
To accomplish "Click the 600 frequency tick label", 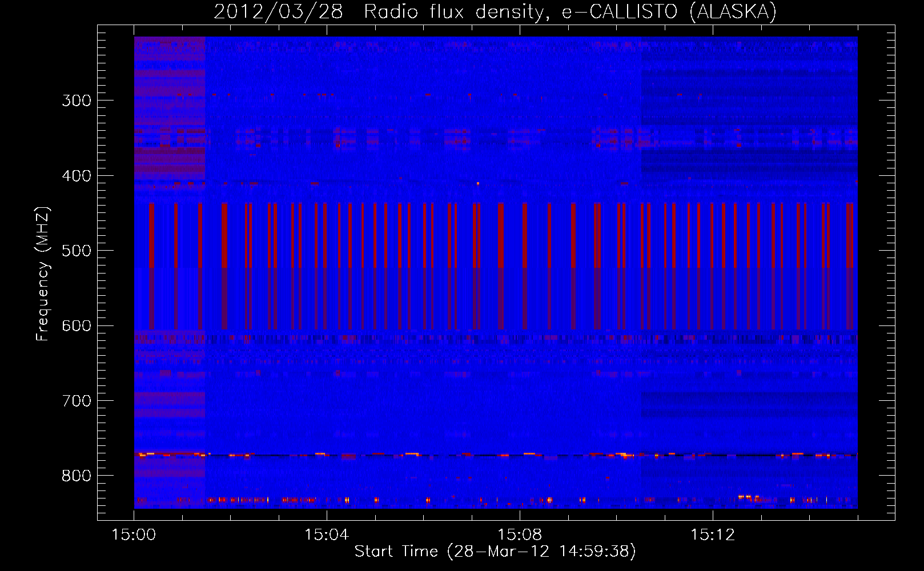I will point(77,326).
